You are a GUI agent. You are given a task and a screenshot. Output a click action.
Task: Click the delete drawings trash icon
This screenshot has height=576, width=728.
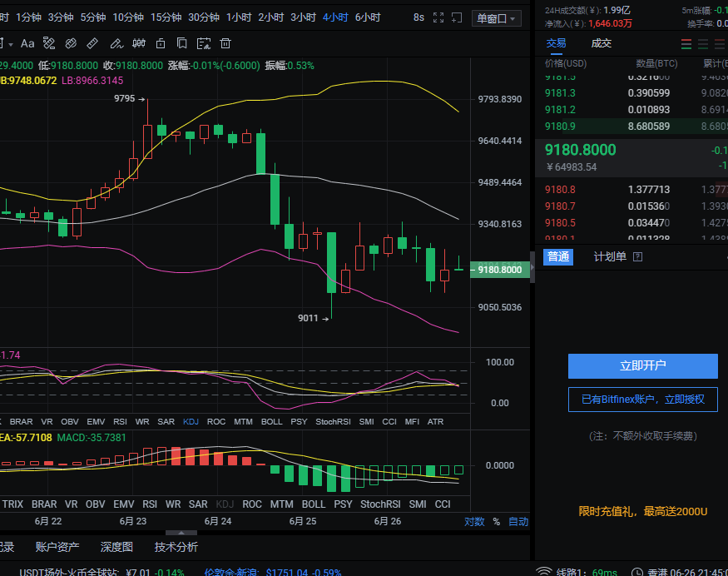[x=225, y=43]
